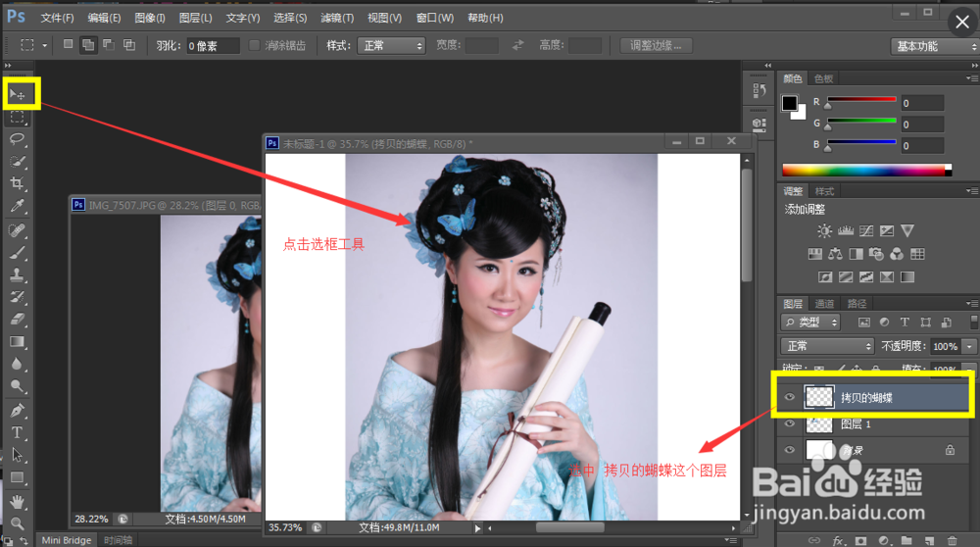Select the Eraser tool
Image resolution: width=980 pixels, height=547 pixels.
pos(18,320)
